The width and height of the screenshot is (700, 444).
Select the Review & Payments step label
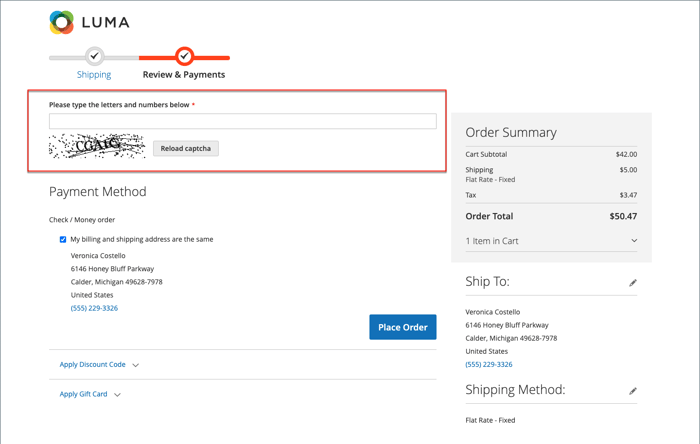(184, 74)
